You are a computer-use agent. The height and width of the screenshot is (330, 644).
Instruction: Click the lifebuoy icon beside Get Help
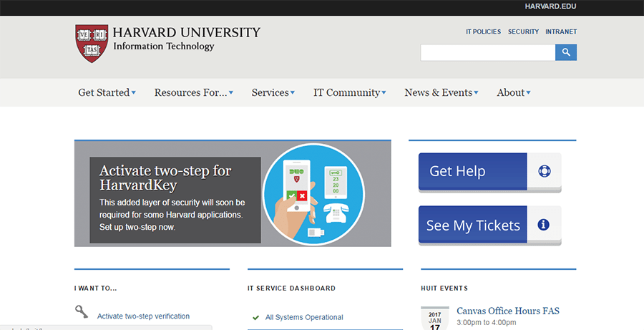pyautogui.click(x=543, y=172)
